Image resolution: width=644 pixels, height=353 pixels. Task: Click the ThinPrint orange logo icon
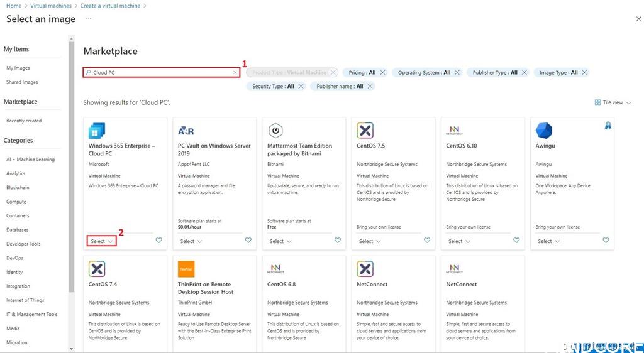coord(186,269)
